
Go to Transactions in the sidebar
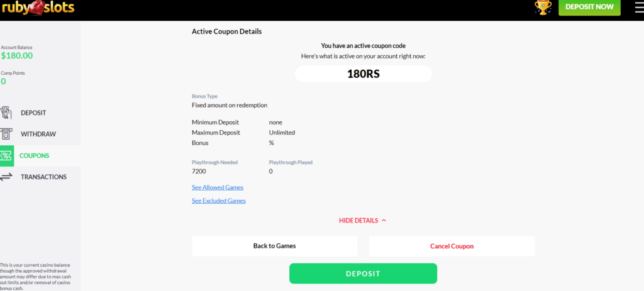pyautogui.click(x=44, y=177)
